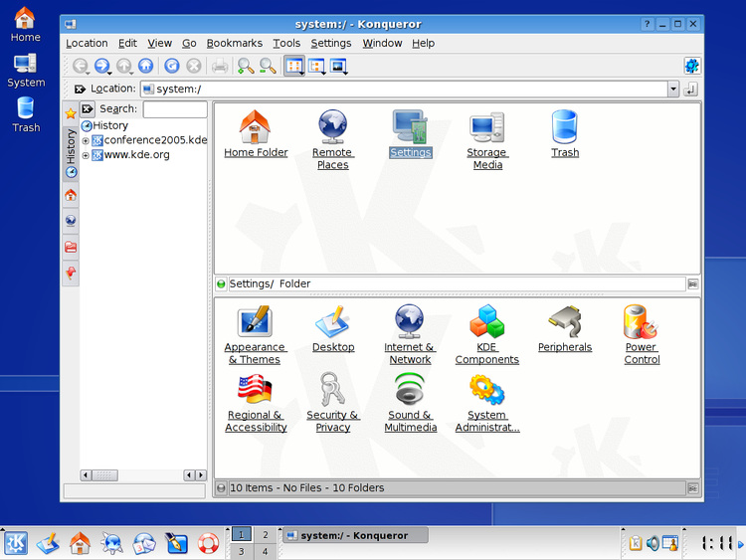Open Regional & Accessibility settings
746x560 pixels.
point(256,404)
